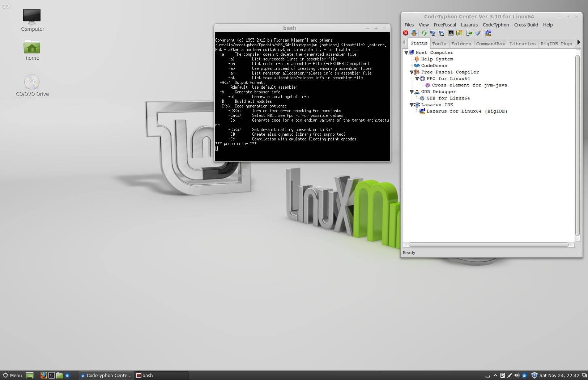
Task: Click the yellow folder toolbar icon
Action: coord(459,33)
